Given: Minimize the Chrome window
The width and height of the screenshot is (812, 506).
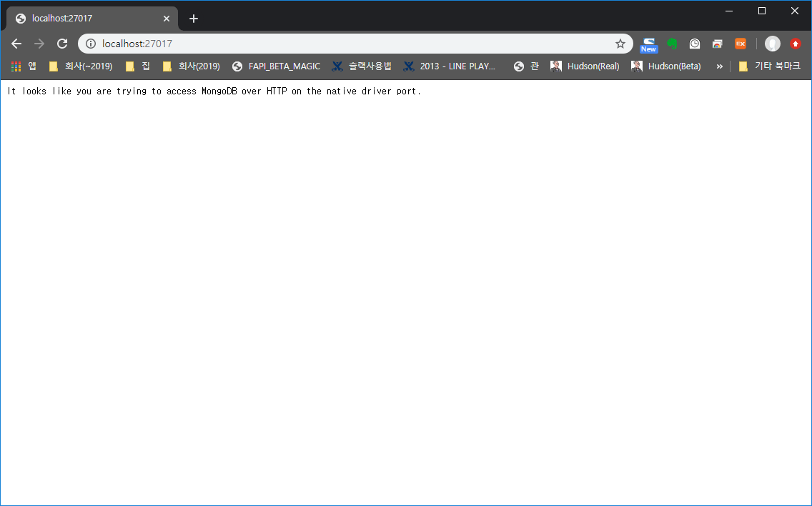Looking at the screenshot, I should [x=729, y=11].
